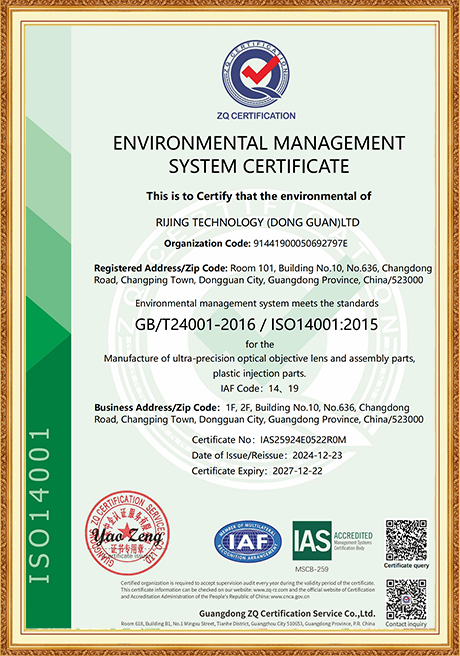Viewport: 460px width, 656px height.
Task: Click the Certificate Expiry 2027-12-22 line
Action: tap(257, 471)
